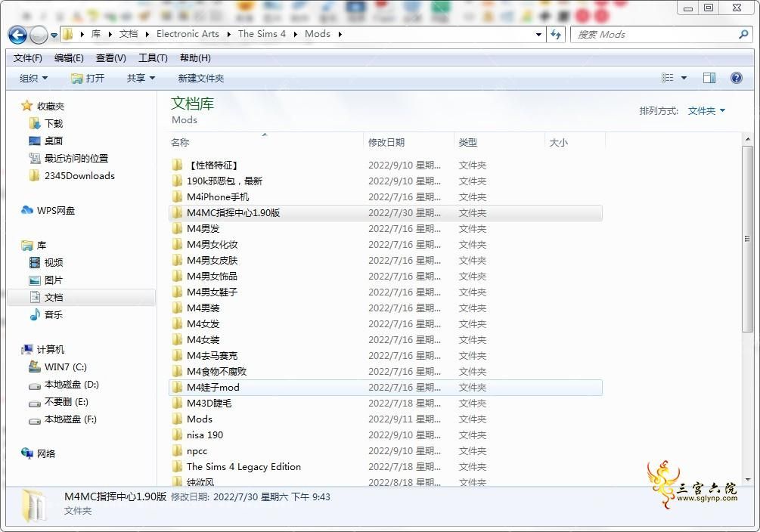Click the blue help question mark icon
The height and width of the screenshot is (532, 760).
737,78
